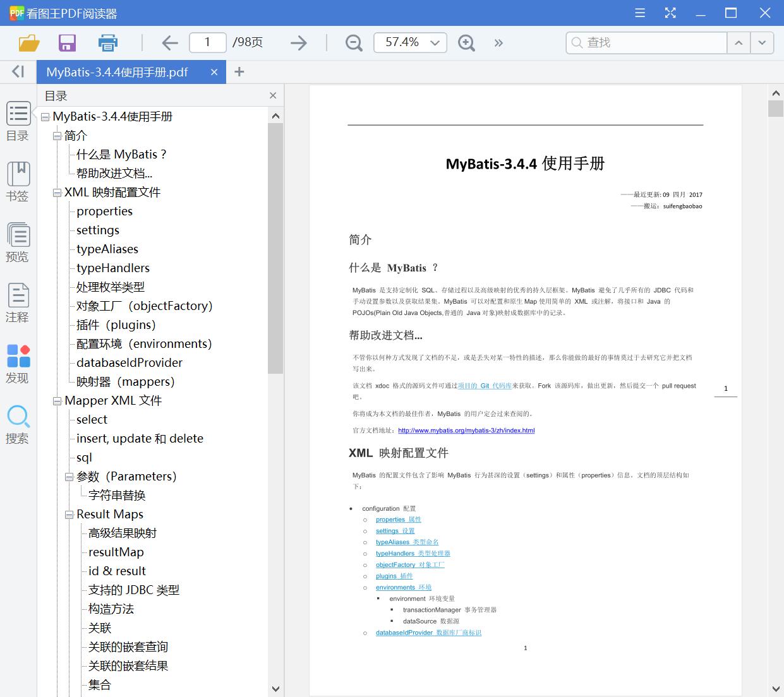784x697 pixels.
Task: Jump to databaseIdProvider outline entry
Action: click(130, 363)
